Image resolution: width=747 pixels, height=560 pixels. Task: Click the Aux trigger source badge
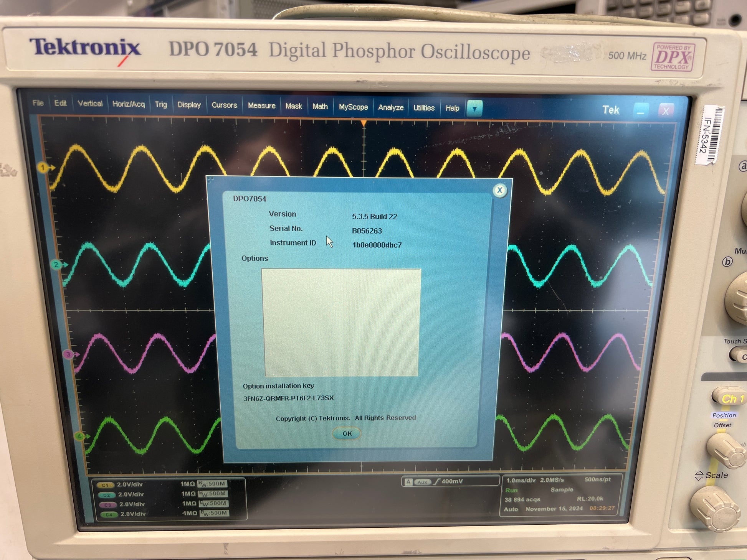[x=423, y=482]
